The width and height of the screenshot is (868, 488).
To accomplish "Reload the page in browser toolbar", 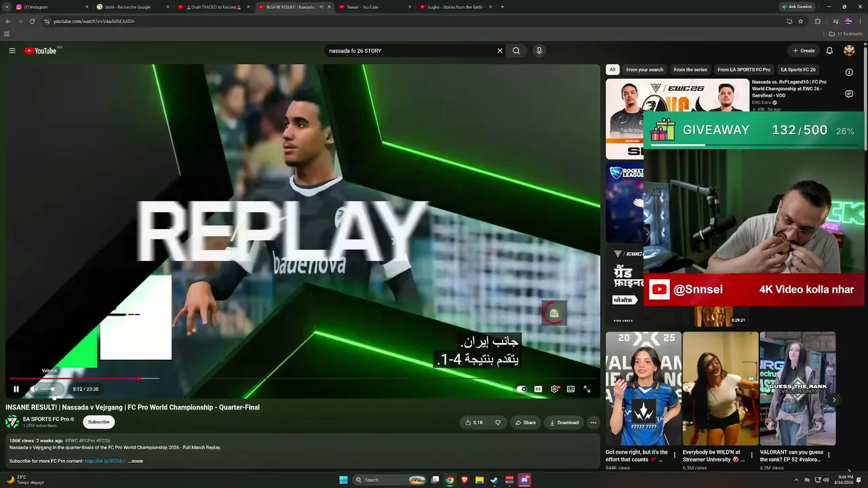I will pyautogui.click(x=32, y=21).
